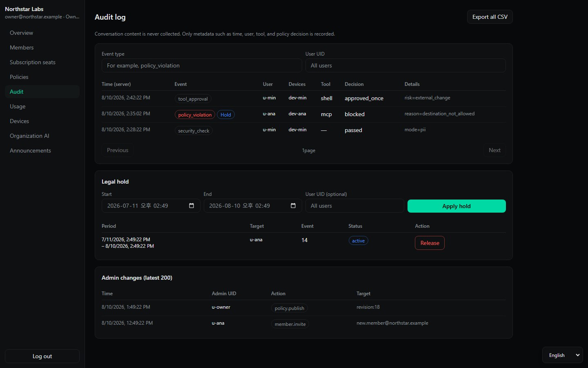Focus the audit log User UID filter
Screen dimensions: 588x368
pos(405,65)
